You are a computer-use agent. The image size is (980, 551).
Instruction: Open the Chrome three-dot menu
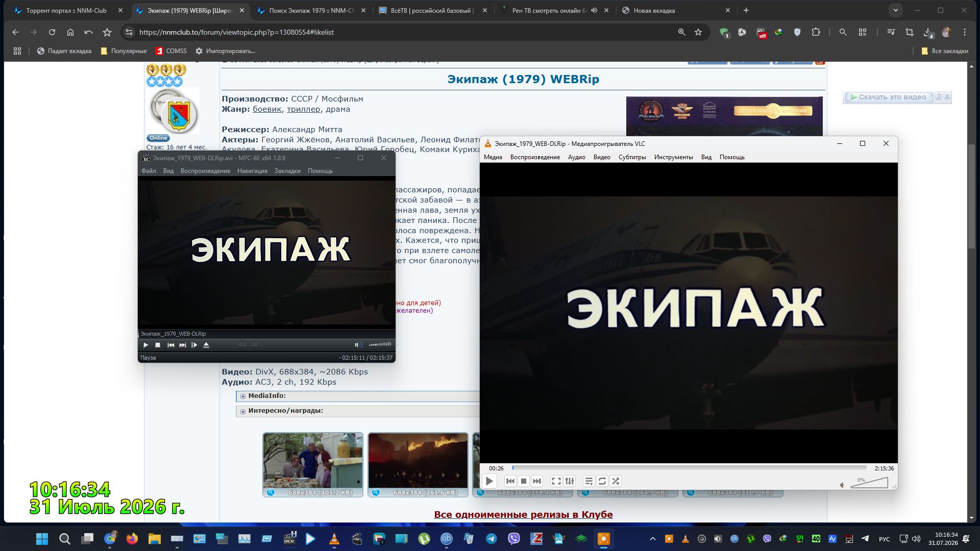[965, 32]
